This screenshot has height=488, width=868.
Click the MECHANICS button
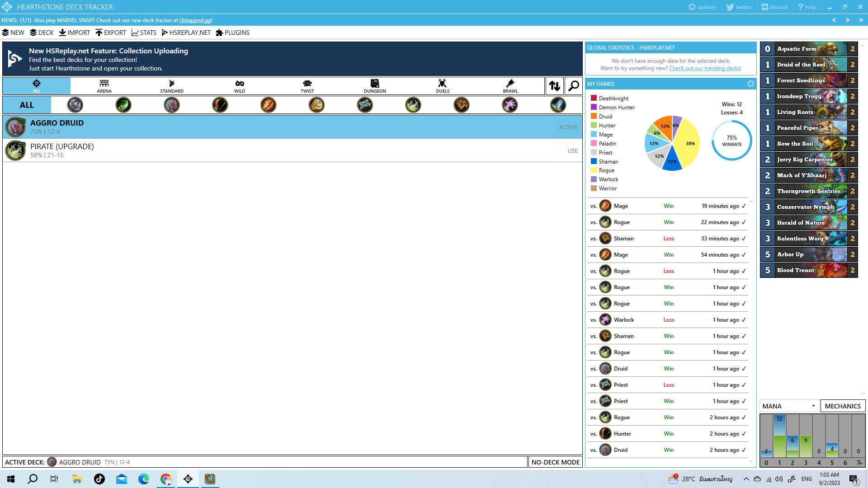[x=843, y=406]
